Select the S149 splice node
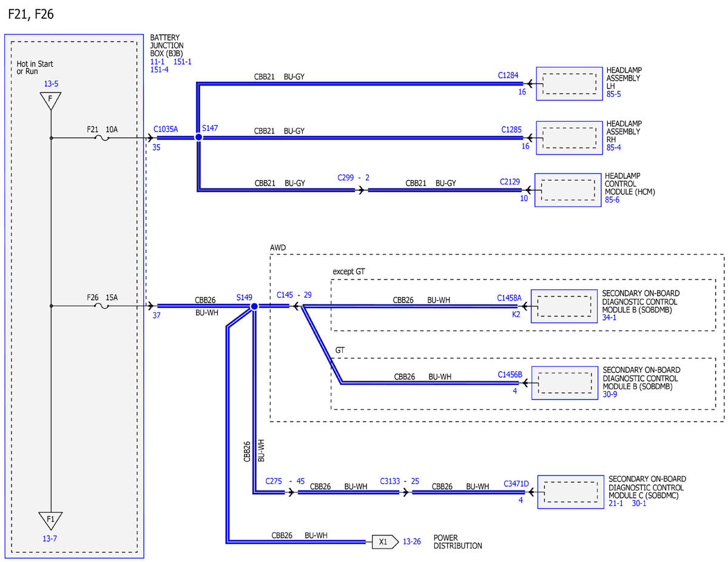The image size is (728, 562). point(254,307)
